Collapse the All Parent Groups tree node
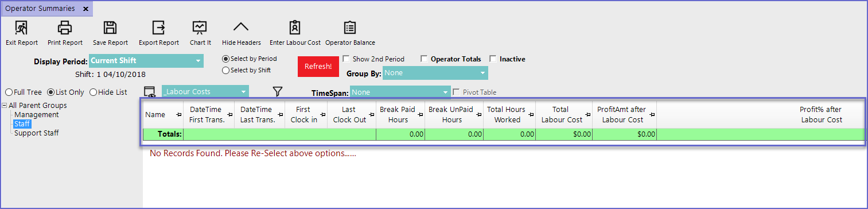 click(5, 105)
